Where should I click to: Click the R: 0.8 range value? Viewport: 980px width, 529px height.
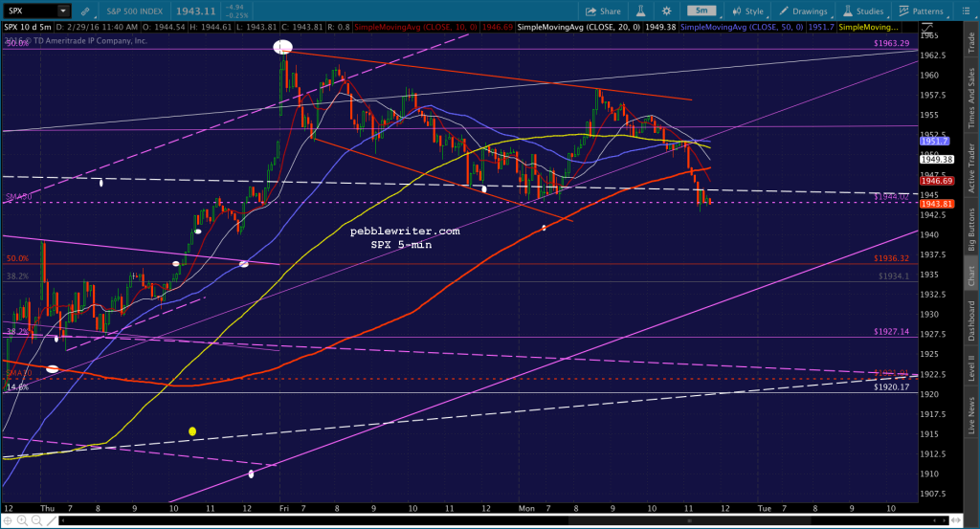point(339,28)
